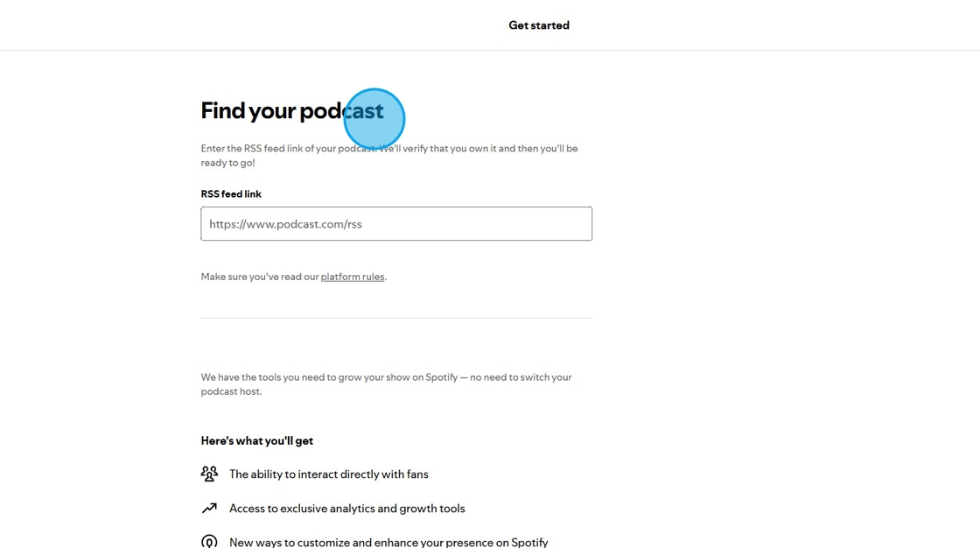Click the analytics trending arrow icon
The image size is (980, 548).
pyautogui.click(x=209, y=508)
